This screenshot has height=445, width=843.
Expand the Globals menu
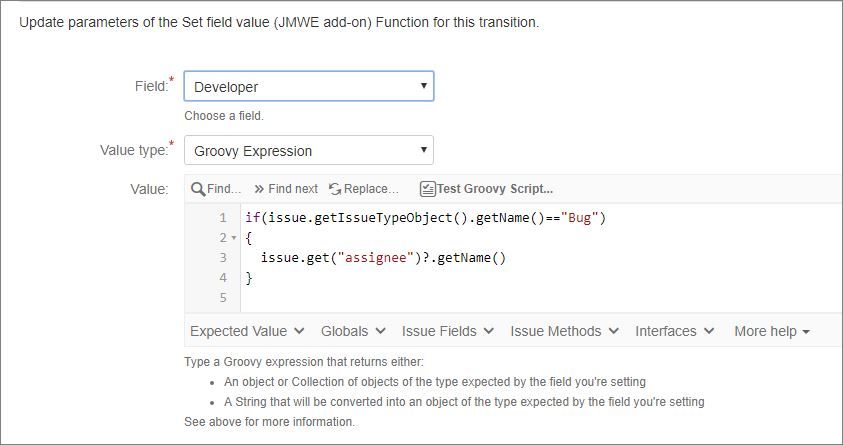click(x=353, y=331)
